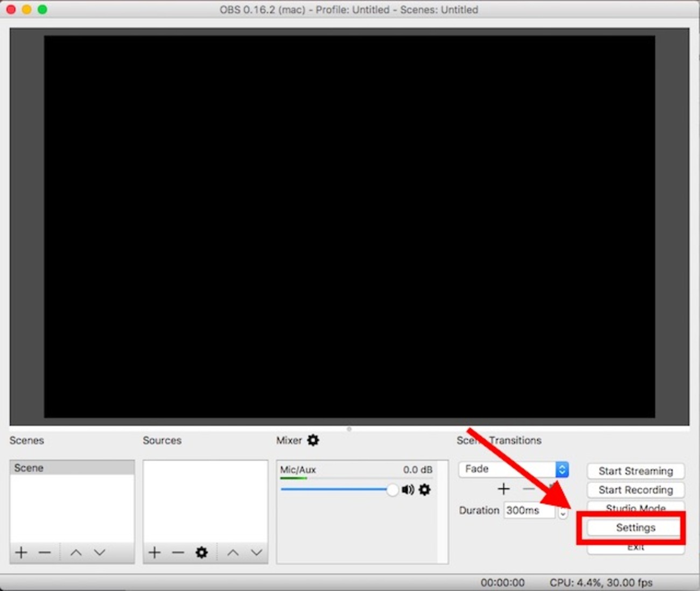Maximize OBS window with green button

42,10
